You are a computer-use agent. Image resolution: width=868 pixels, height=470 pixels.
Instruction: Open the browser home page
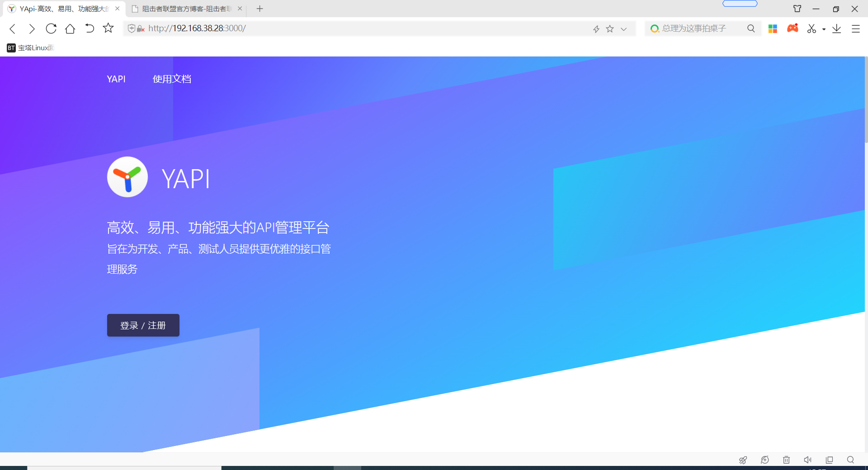click(x=70, y=28)
